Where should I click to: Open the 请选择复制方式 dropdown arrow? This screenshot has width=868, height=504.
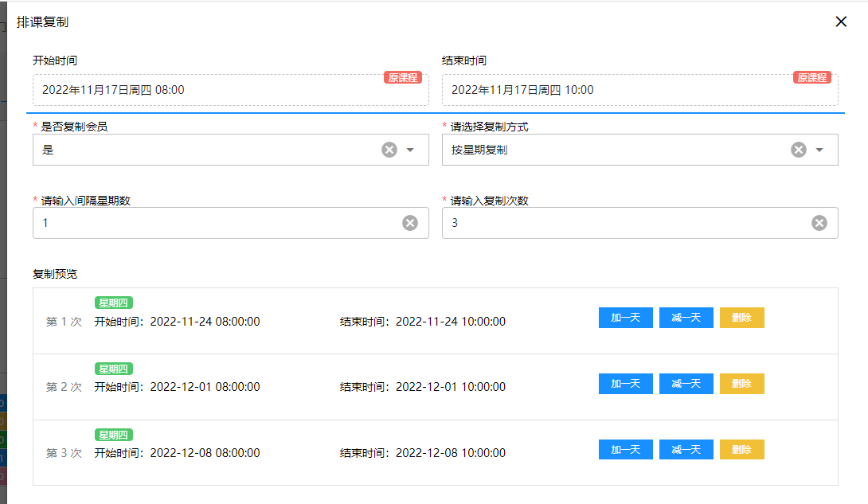pyautogui.click(x=819, y=150)
